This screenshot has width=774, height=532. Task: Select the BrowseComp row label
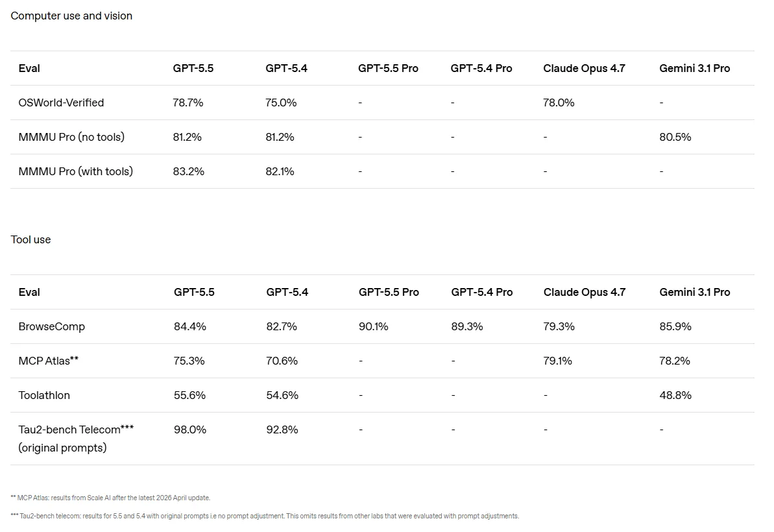[52, 327]
